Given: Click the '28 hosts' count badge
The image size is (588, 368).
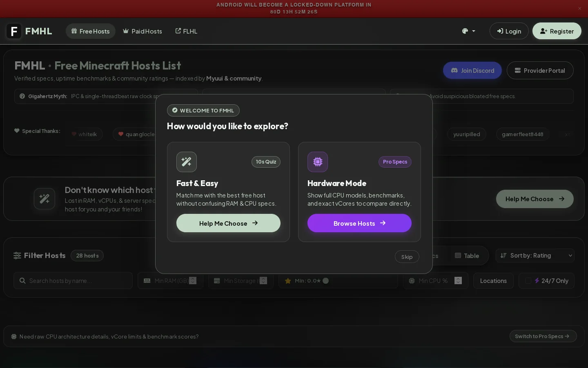Looking at the screenshot, I should pos(87,256).
